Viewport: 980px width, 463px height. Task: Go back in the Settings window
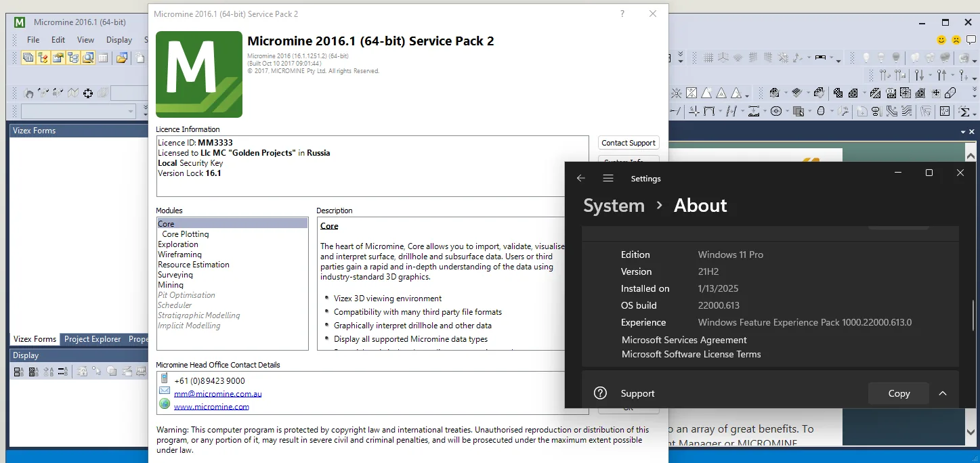[x=580, y=179]
